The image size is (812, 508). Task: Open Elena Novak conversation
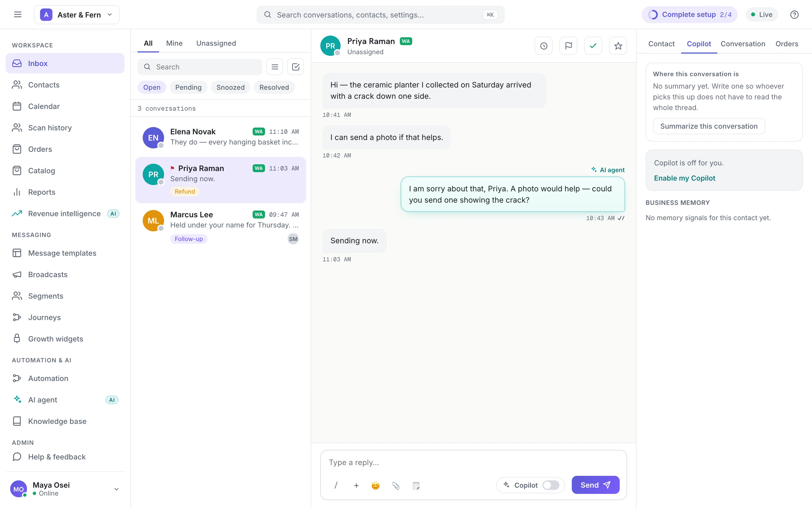click(x=220, y=137)
